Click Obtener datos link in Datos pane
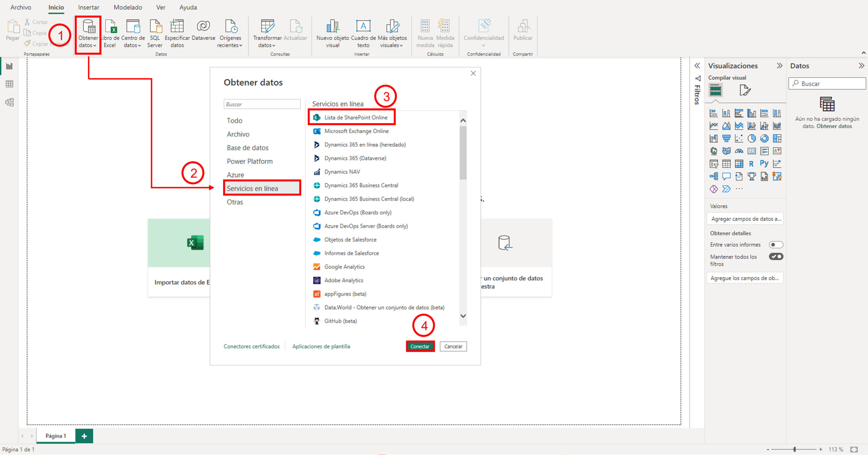Screen dimensions: 868x455 834,126
